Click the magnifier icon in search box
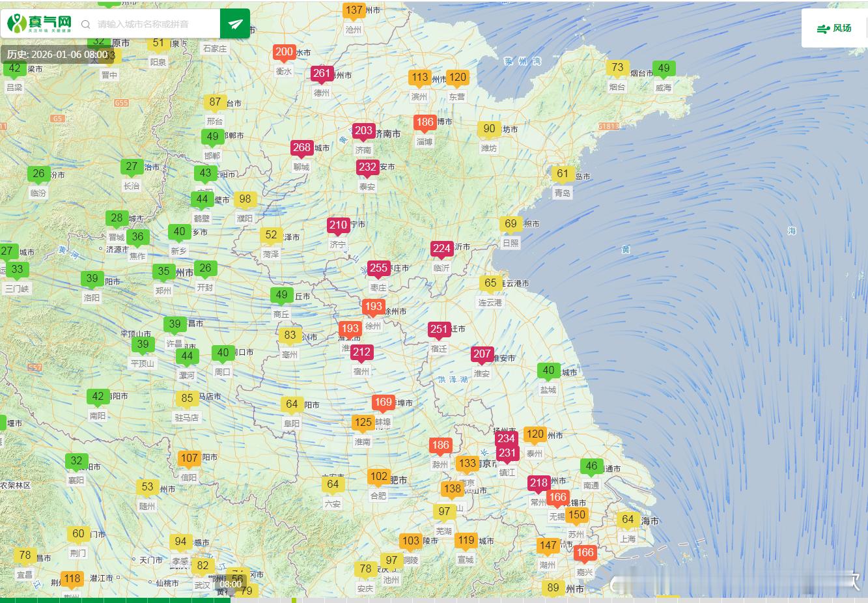Viewport: 868px width, 603px height. (x=86, y=24)
